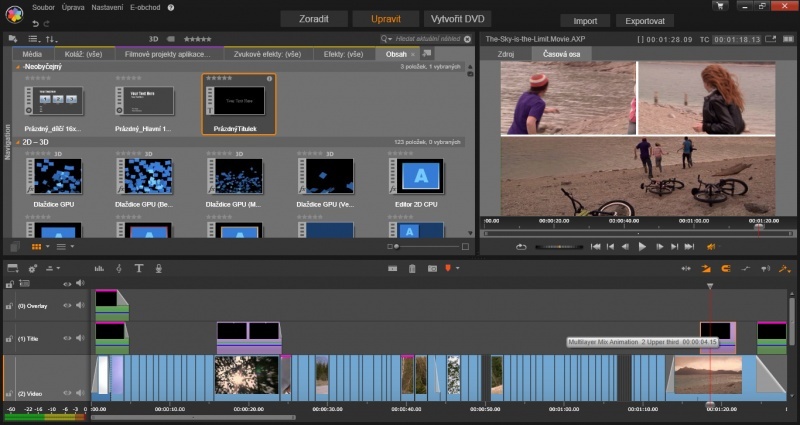Collapse the Neobyčejný section
Viewport: 800px width, 425px height.
[18, 66]
